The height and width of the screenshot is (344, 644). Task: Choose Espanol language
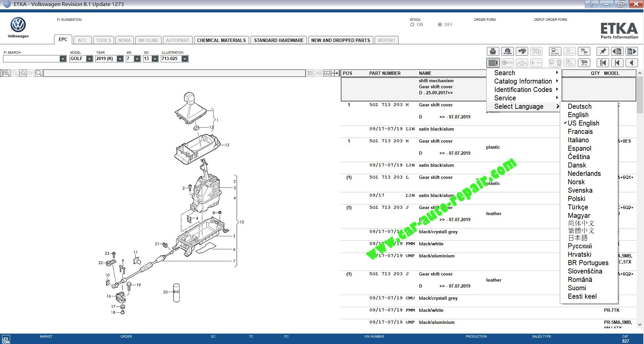point(580,148)
